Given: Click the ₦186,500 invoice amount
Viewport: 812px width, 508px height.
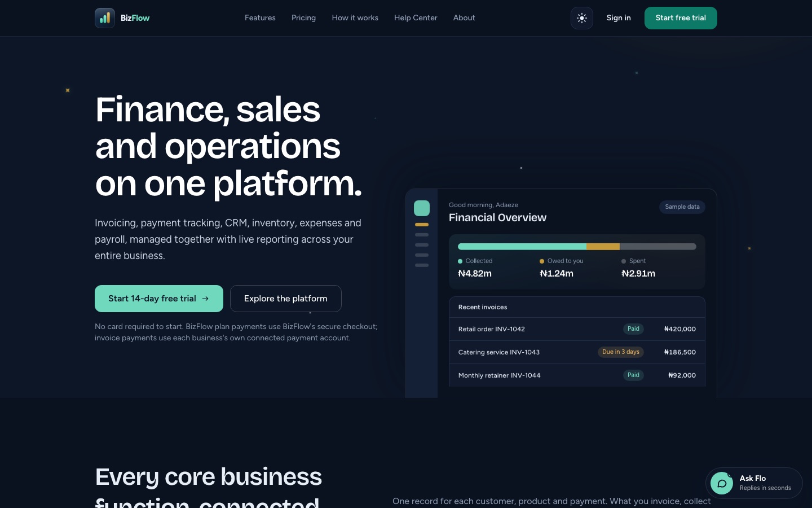Looking at the screenshot, I should point(680,352).
